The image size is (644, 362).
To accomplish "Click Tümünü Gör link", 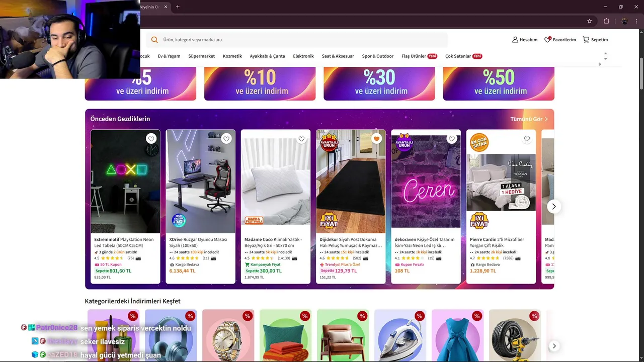I will [x=529, y=119].
